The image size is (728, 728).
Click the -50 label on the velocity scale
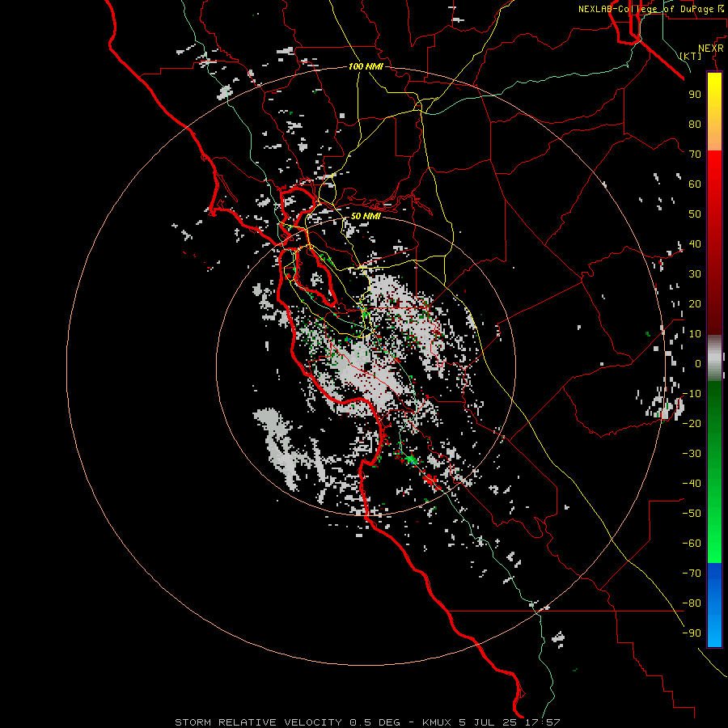(692, 514)
